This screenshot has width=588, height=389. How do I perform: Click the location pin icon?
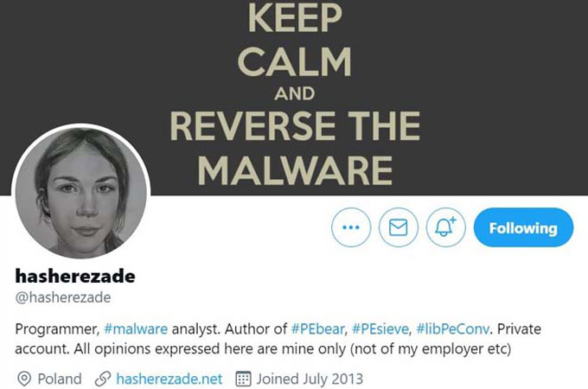(x=24, y=379)
